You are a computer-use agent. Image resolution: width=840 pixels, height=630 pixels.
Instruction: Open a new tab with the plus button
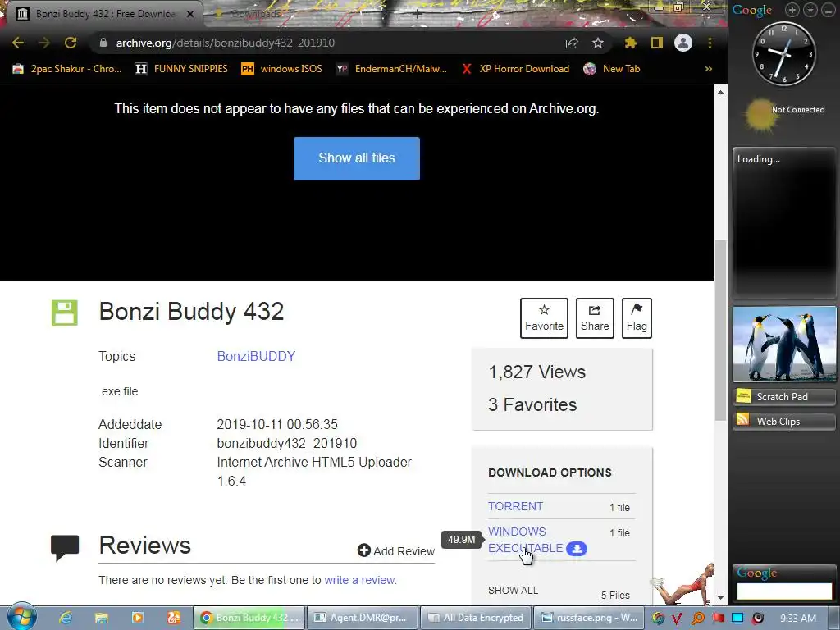418,14
